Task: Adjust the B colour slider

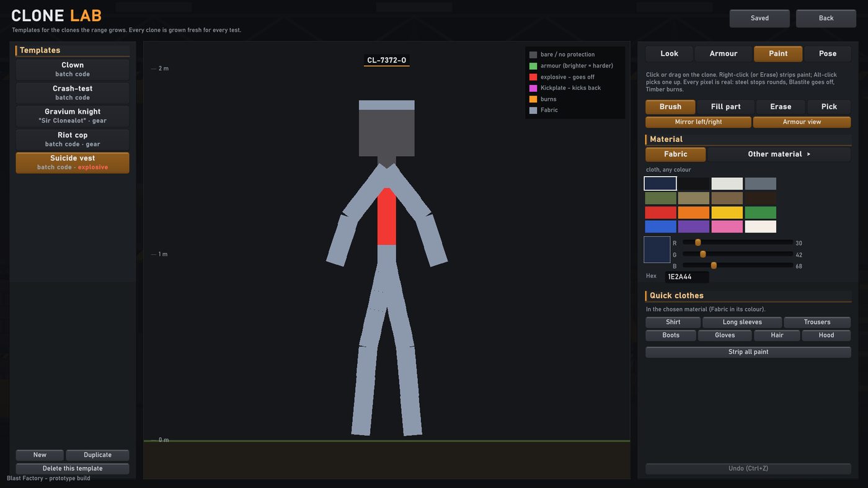Action: coord(738,265)
